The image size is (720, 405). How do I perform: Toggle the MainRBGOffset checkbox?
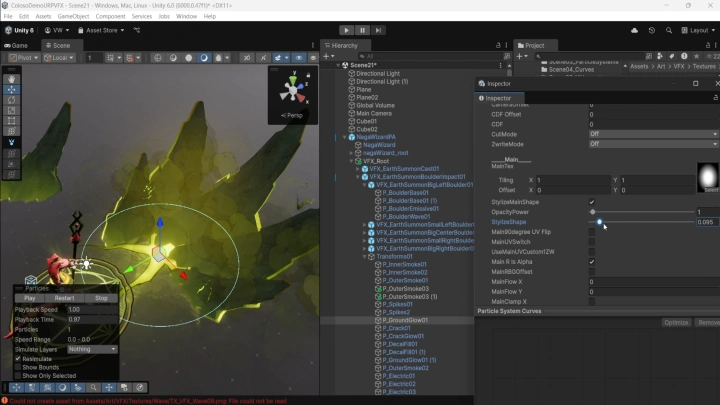click(x=592, y=272)
